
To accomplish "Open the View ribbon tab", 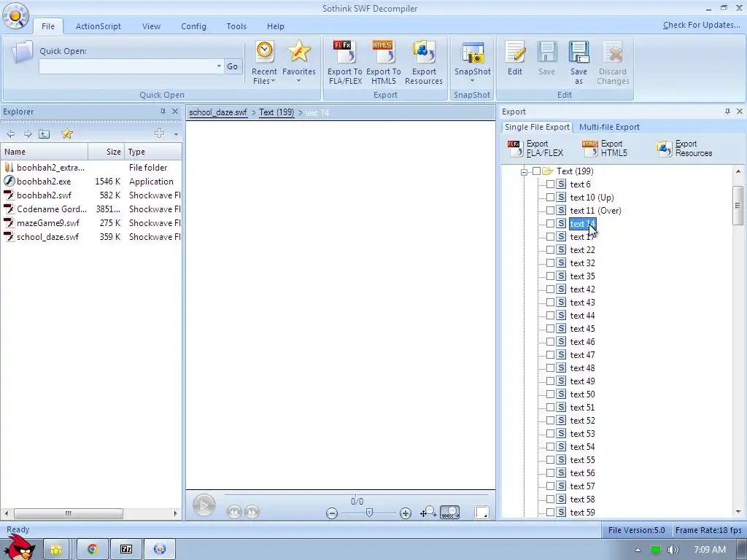I will [x=151, y=26].
